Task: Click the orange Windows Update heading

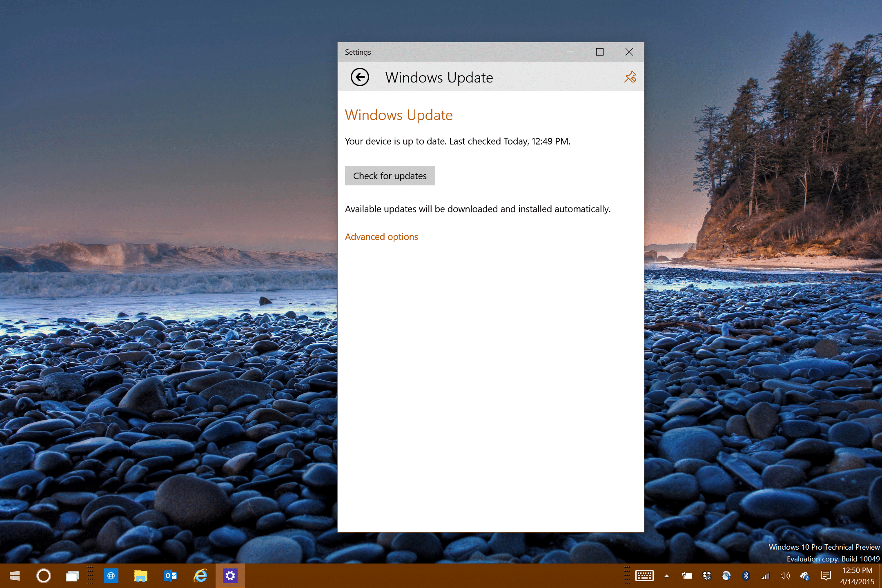Action: pyautogui.click(x=399, y=115)
